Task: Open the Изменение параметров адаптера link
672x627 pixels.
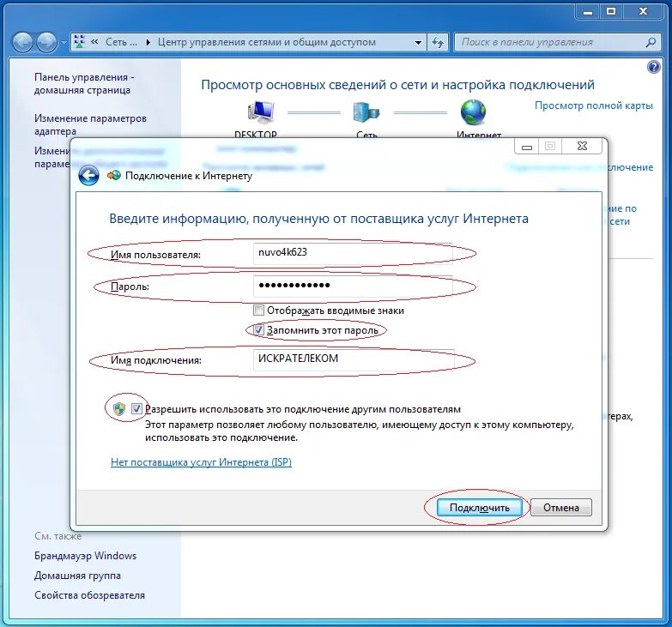Action: coord(90,124)
